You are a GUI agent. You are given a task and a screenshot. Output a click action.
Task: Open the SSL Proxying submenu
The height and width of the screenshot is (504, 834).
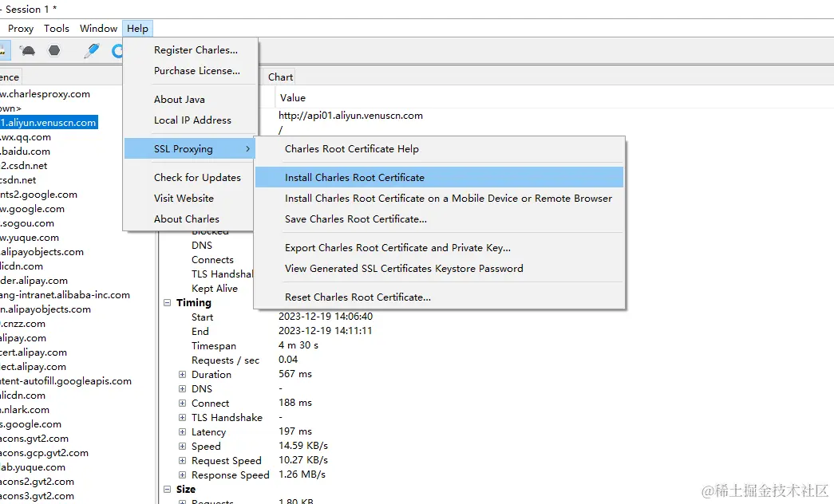click(x=190, y=149)
